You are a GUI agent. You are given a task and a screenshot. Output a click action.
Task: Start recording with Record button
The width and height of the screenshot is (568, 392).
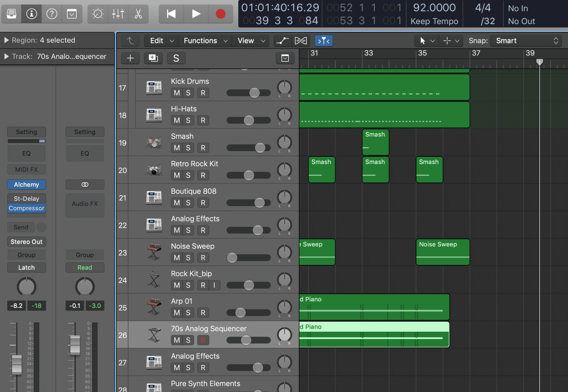click(220, 14)
